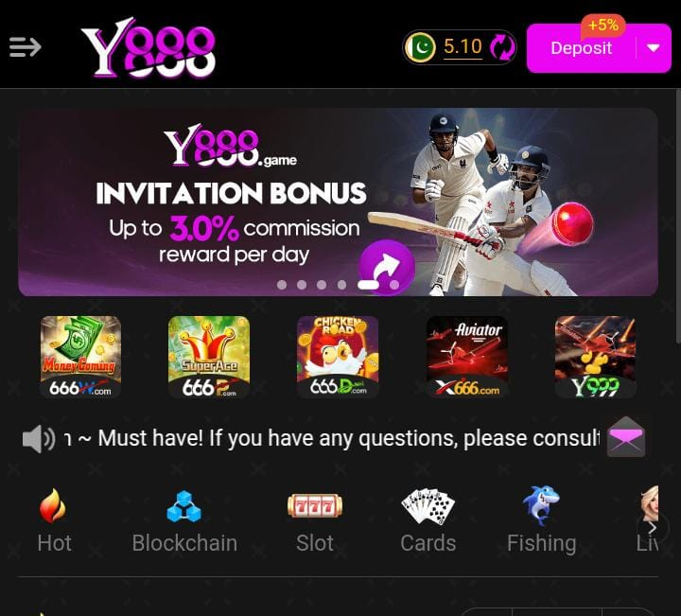Image resolution: width=681 pixels, height=616 pixels.
Task: Select the Cards category
Action: pos(428,520)
